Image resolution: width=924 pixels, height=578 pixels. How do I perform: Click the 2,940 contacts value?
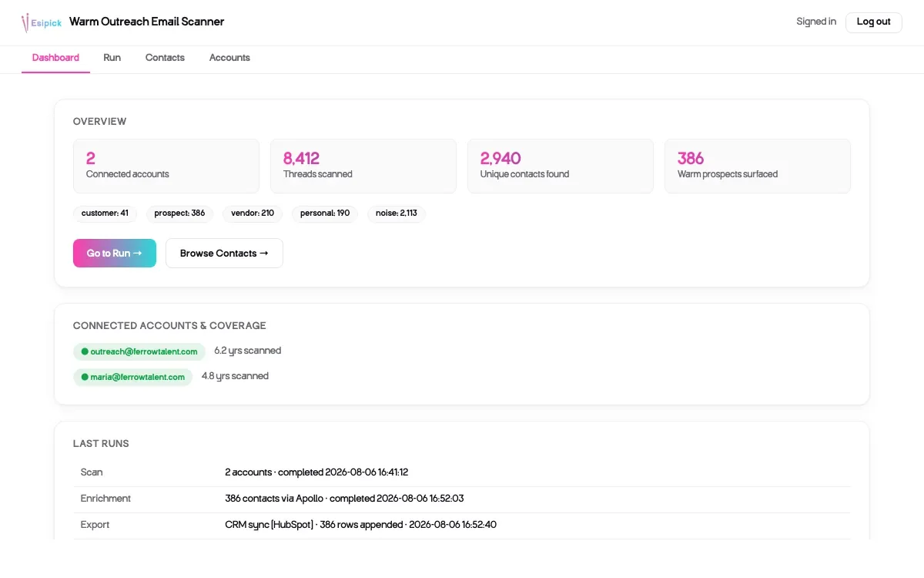(x=500, y=158)
